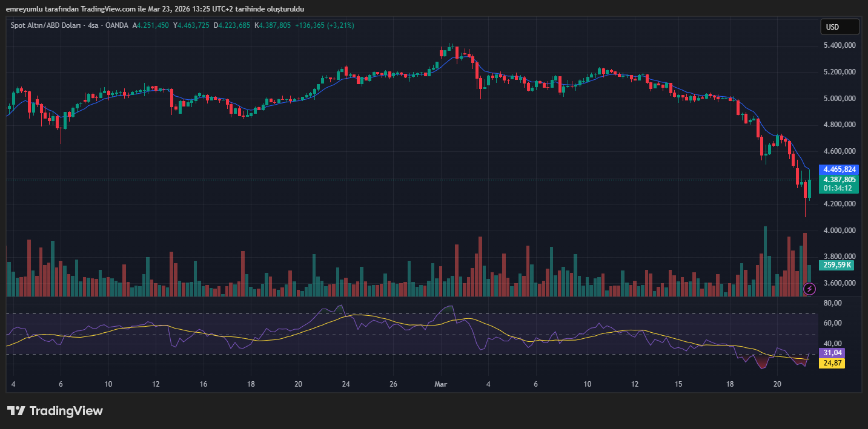Click the purple lightning bolt icon
The height and width of the screenshot is (429, 868).
point(809,289)
